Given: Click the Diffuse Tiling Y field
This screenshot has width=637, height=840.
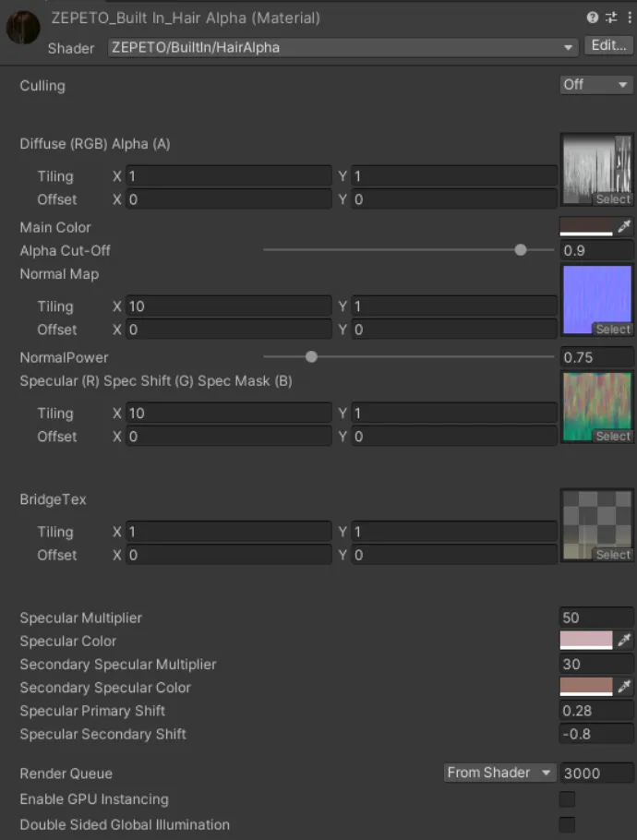Looking at the screenshot, I should coord(454,175).
